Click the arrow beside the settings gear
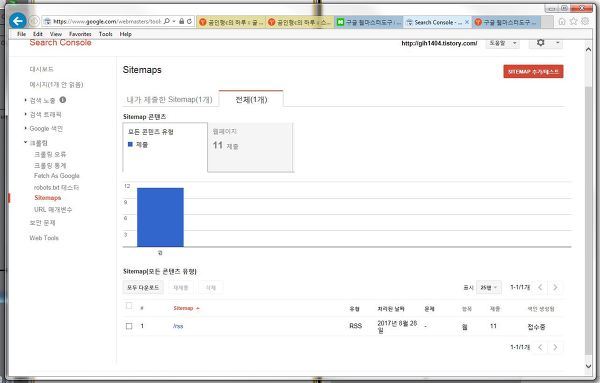 point(558,43)
